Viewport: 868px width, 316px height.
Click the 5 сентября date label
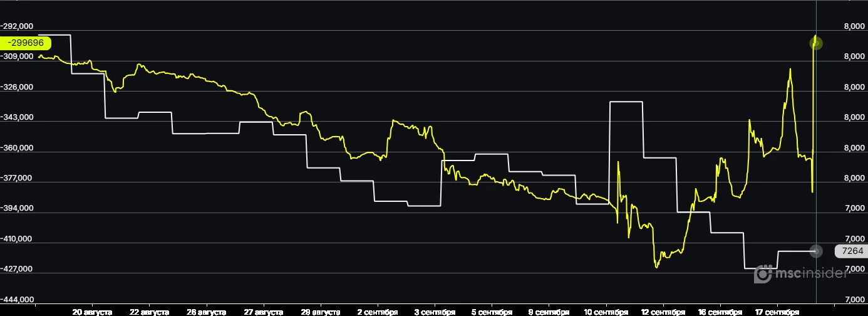(x=492, y=312)
